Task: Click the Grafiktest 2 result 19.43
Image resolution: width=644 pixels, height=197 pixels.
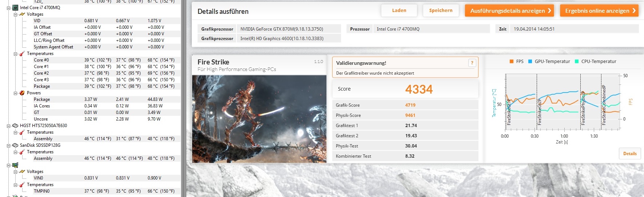Action: point(411,136)
